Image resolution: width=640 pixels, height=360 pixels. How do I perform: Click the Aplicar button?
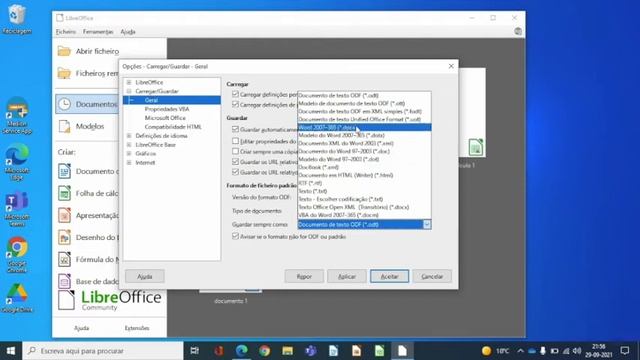347,276
